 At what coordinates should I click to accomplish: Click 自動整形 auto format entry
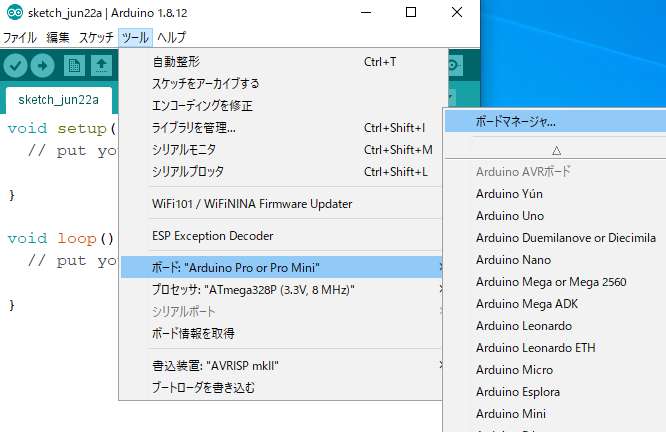coord(176,62)
